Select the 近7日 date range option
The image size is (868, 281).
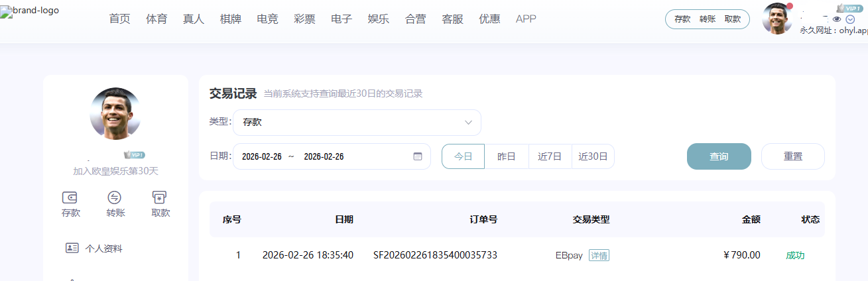(550, 156)
